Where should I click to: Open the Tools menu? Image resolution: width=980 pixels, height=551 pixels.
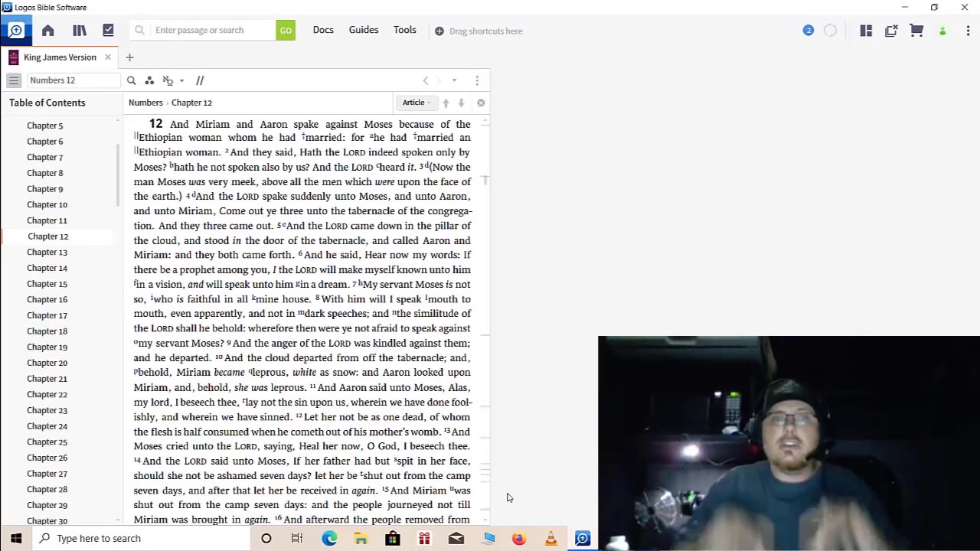tap(405, 30)
